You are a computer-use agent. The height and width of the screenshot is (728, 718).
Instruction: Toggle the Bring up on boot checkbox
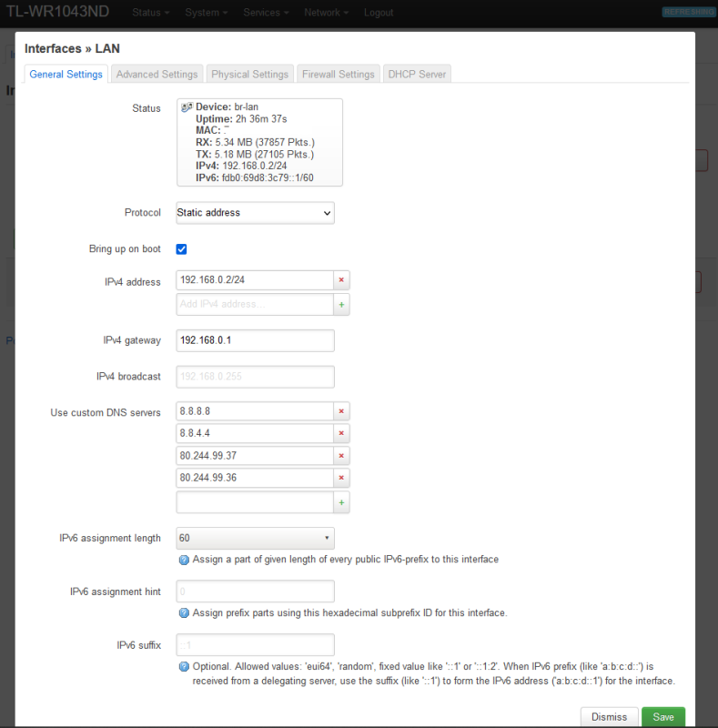point(182,249)
